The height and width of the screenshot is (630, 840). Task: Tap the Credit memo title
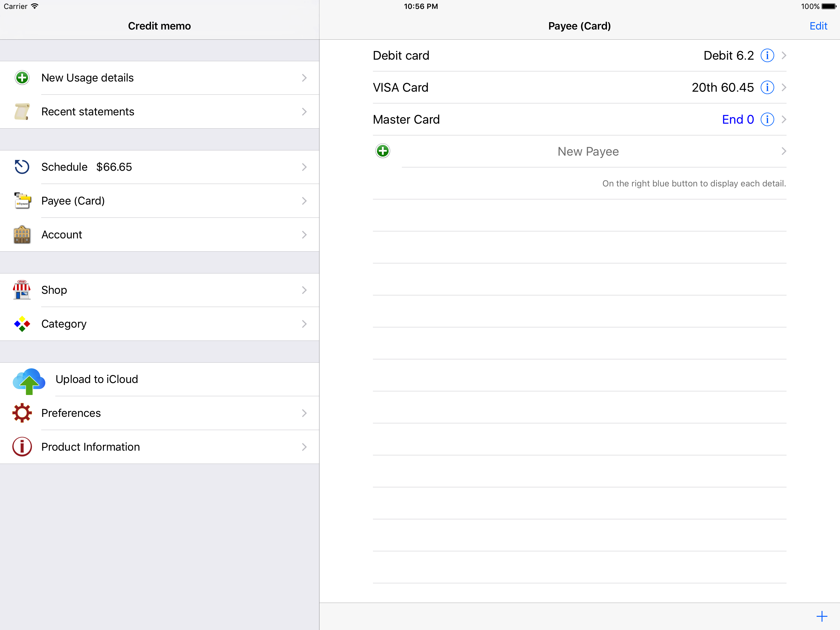click(x=159, y=26)
